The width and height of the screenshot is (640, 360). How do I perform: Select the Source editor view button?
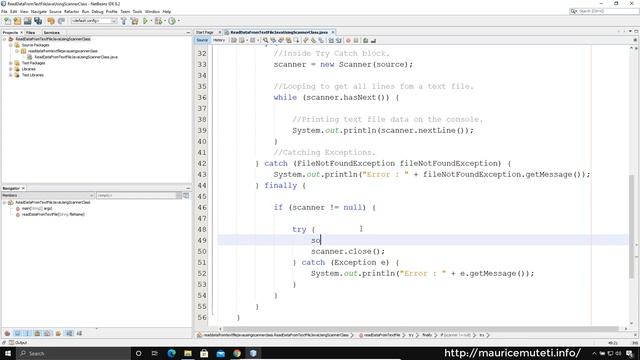[x=202, y=40]
